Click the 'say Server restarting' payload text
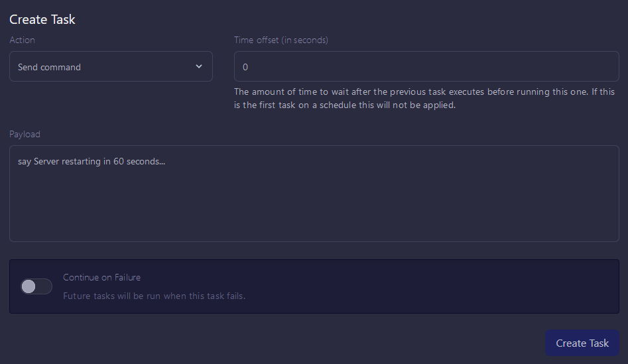The image size is (628, 364). 92,161
